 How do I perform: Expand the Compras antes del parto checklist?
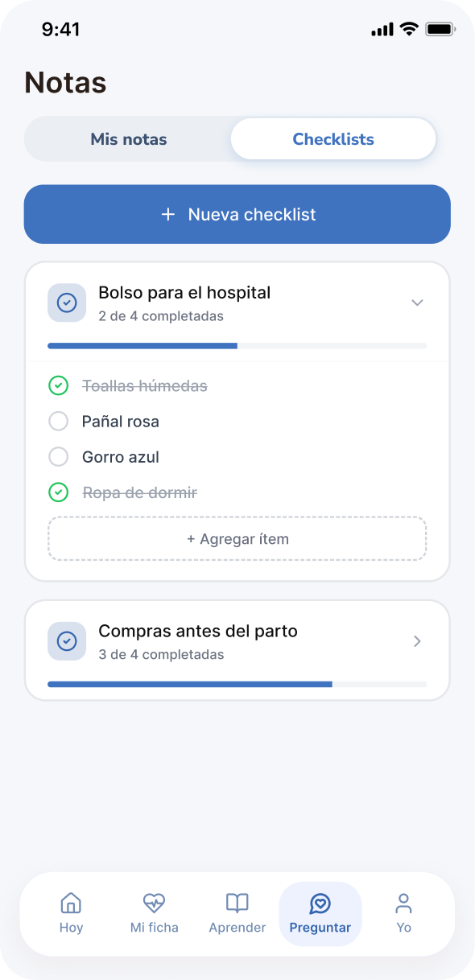[x=417, y=641]
